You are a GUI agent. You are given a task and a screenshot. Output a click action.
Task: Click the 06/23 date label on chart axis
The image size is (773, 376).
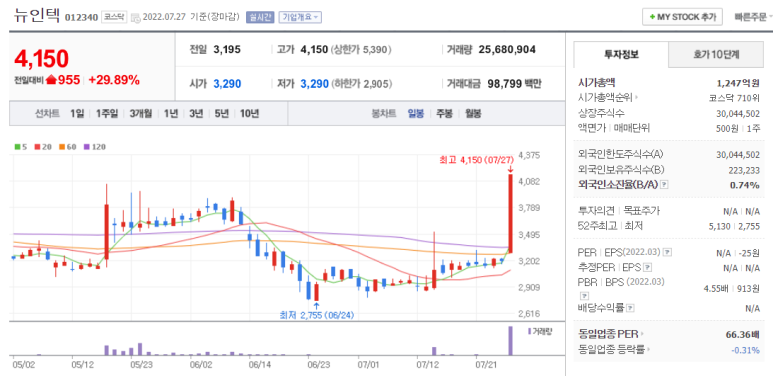tap(319, 365)
